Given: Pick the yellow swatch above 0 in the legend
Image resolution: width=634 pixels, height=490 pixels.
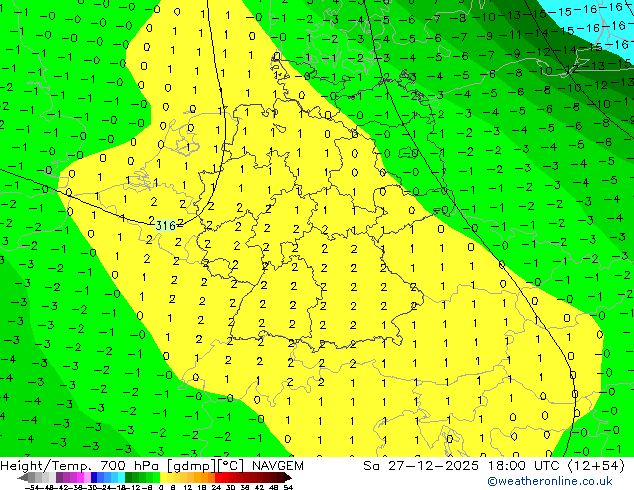Looking at the screenshot, I should (163, 478).
